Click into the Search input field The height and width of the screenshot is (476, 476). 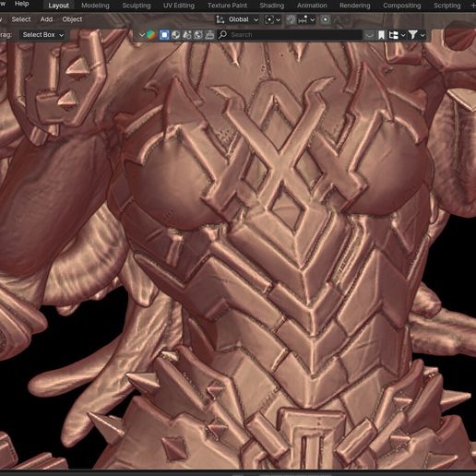click(x=290, y=35)
